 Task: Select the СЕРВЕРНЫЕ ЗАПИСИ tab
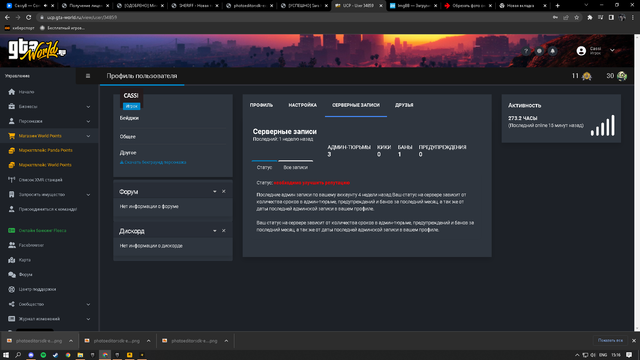coord(356,105)
